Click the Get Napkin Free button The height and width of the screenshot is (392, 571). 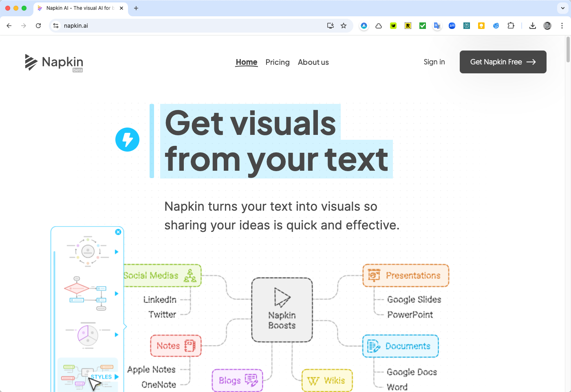tap(503, 62)
